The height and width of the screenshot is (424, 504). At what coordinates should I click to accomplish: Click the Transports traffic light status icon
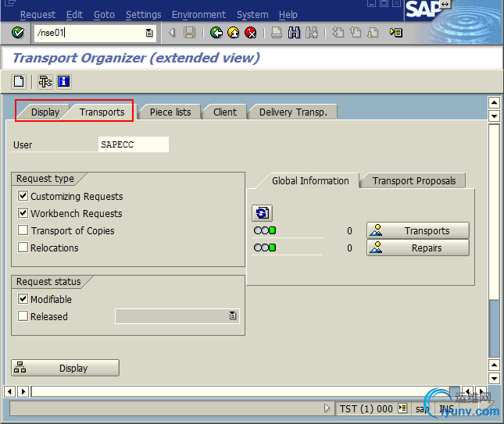(265, 230)
